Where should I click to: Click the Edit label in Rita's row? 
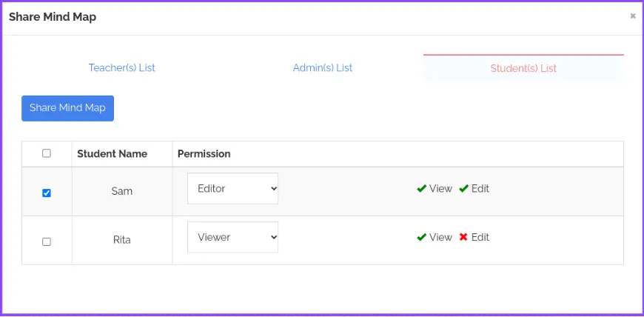click(480, 237)
